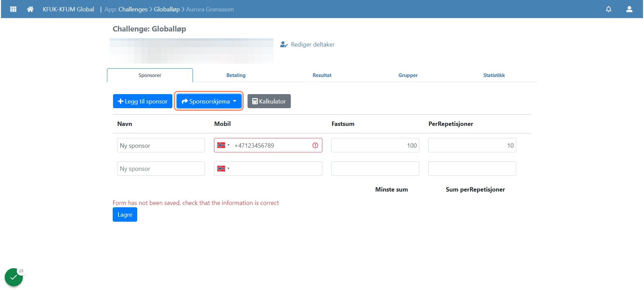Expand the Sponsorskjema dropdown button
The width and height of the screenshot is (644, 290).
[209, 101]
